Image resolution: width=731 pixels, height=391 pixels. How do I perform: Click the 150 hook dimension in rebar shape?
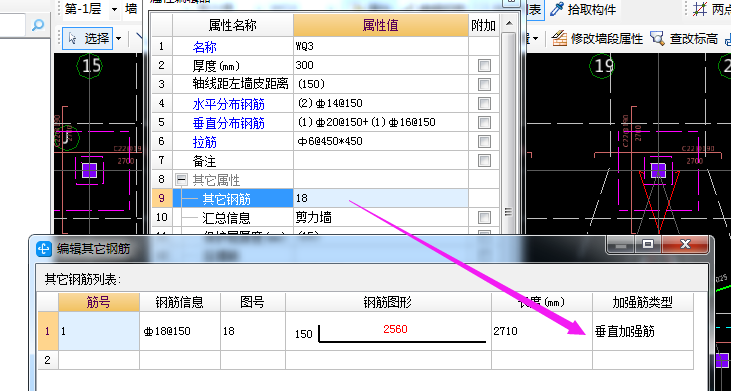click(303, 334)
